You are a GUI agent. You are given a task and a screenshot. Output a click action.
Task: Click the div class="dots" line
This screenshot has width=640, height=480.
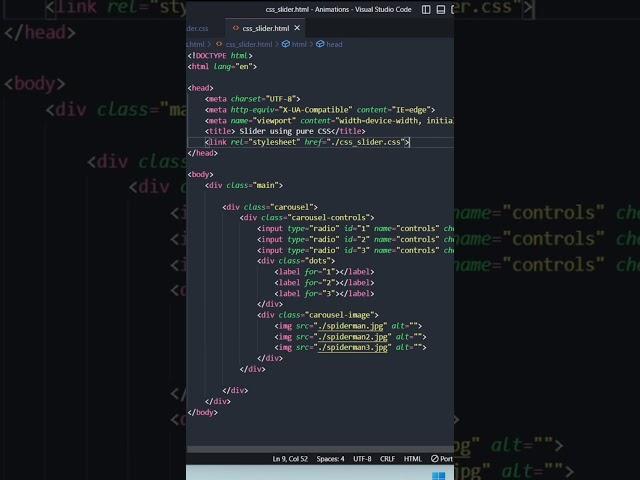296,261
